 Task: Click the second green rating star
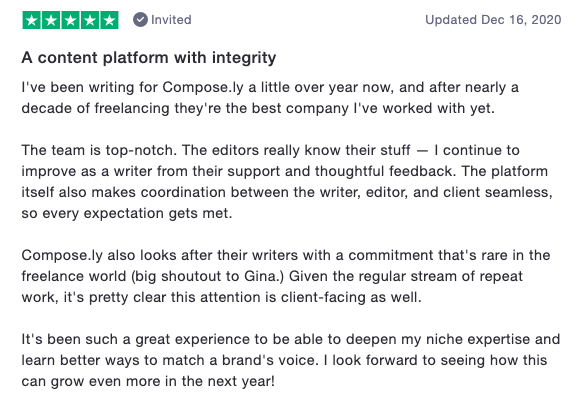coord(51,20)
